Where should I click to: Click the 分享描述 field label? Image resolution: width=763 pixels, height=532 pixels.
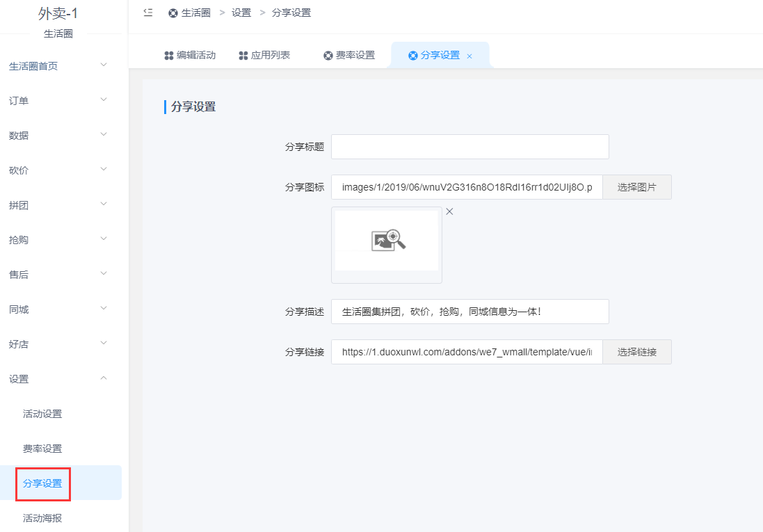[x=305, y=312]
